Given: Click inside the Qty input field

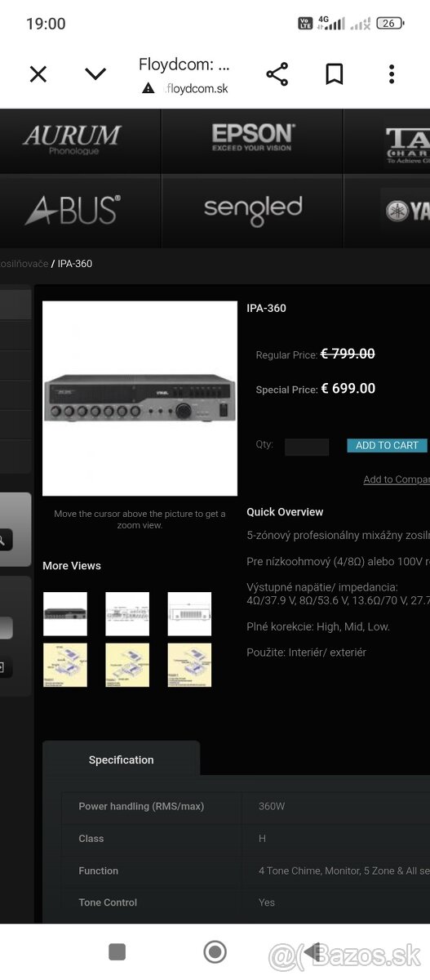Looking at the screenshot, I should [x=307, y=447].
